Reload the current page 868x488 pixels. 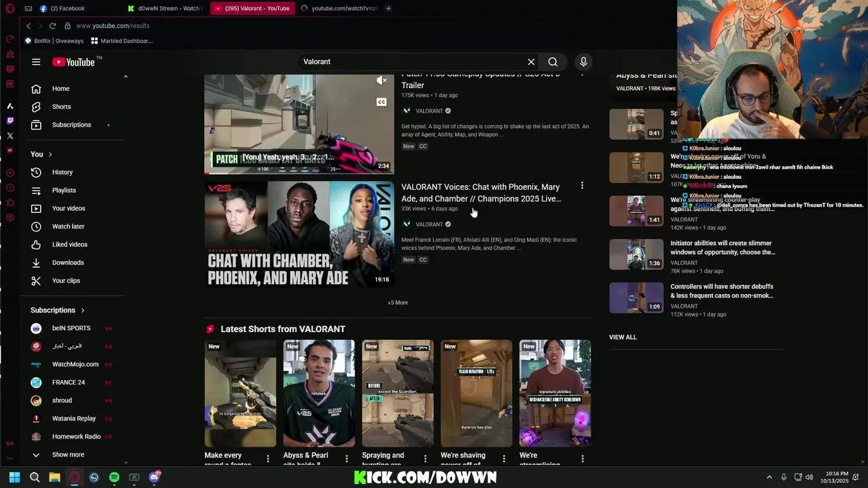point(52,26)
